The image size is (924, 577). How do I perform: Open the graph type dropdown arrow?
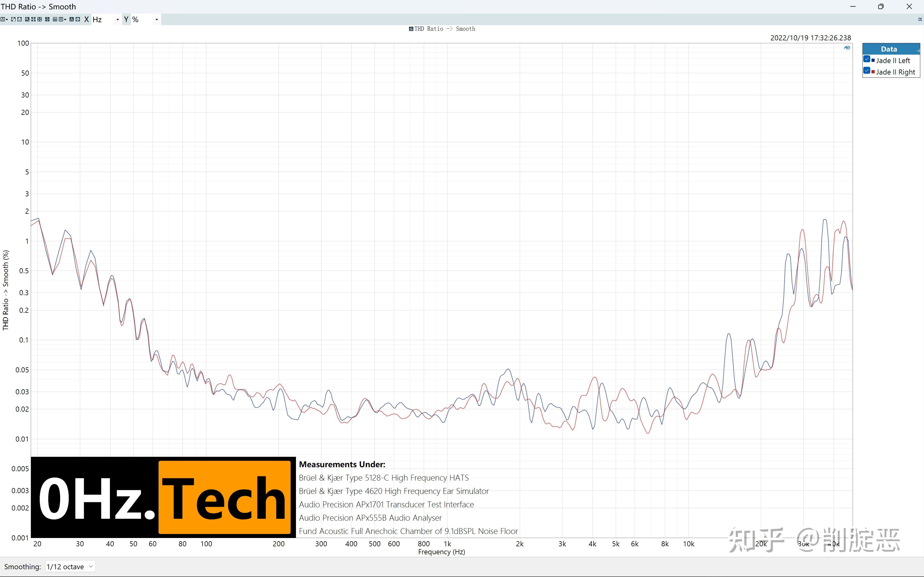(x=65, y=20)
